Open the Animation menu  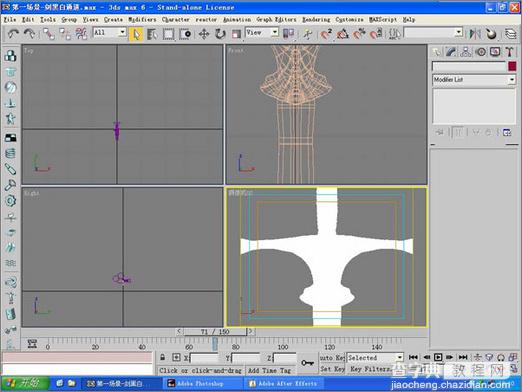tap(237, 20)
